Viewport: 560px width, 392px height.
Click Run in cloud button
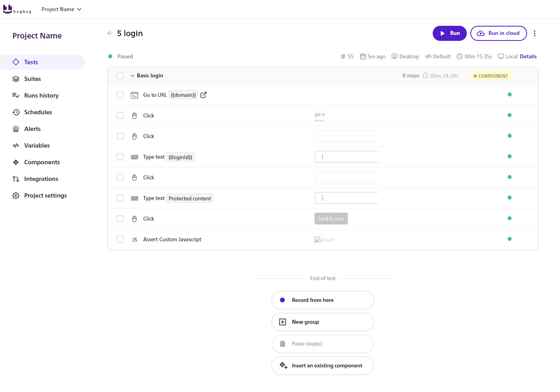(x=499, y=33)
